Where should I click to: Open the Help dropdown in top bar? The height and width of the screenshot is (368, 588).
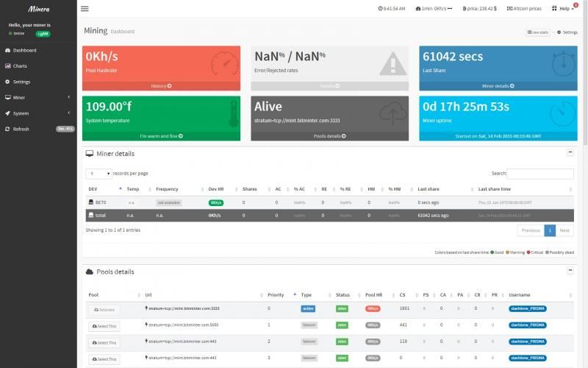563,9
